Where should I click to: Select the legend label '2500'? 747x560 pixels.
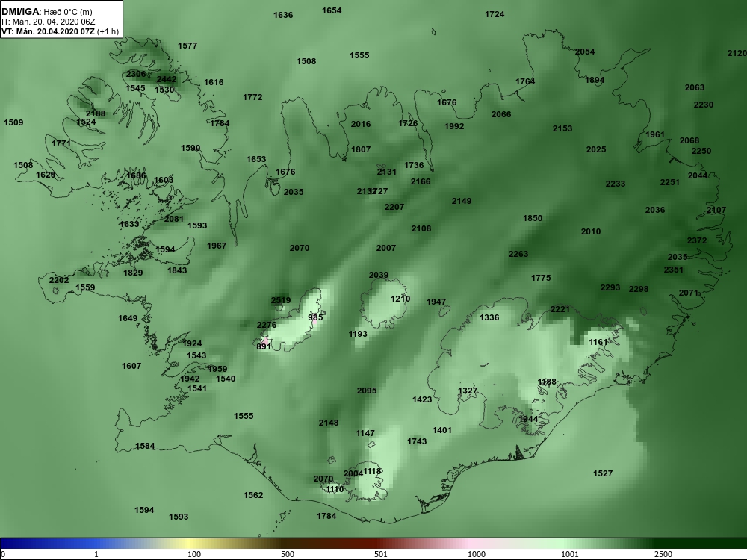click(x=663, y=554)
